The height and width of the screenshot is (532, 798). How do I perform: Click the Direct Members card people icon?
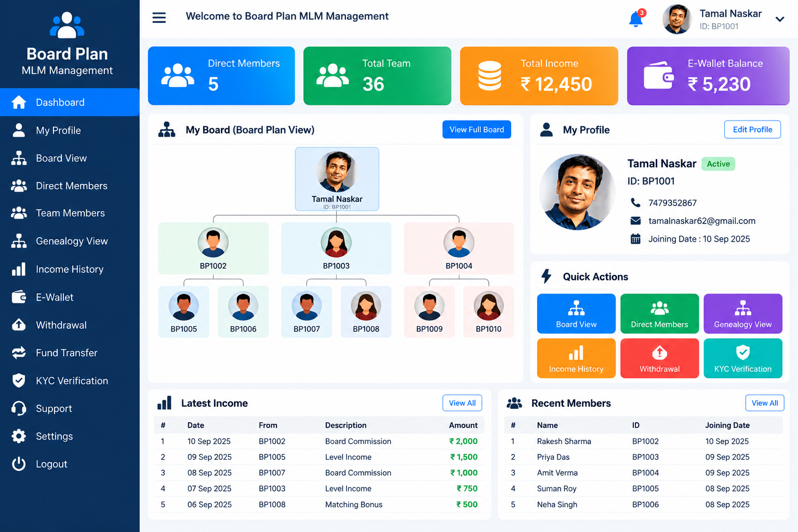point(178,76)
